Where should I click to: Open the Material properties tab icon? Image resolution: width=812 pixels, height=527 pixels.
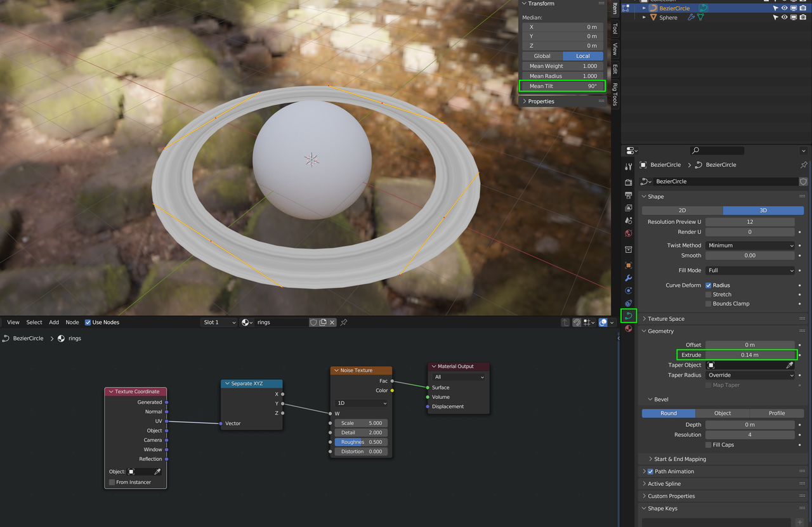coord(629,329)
